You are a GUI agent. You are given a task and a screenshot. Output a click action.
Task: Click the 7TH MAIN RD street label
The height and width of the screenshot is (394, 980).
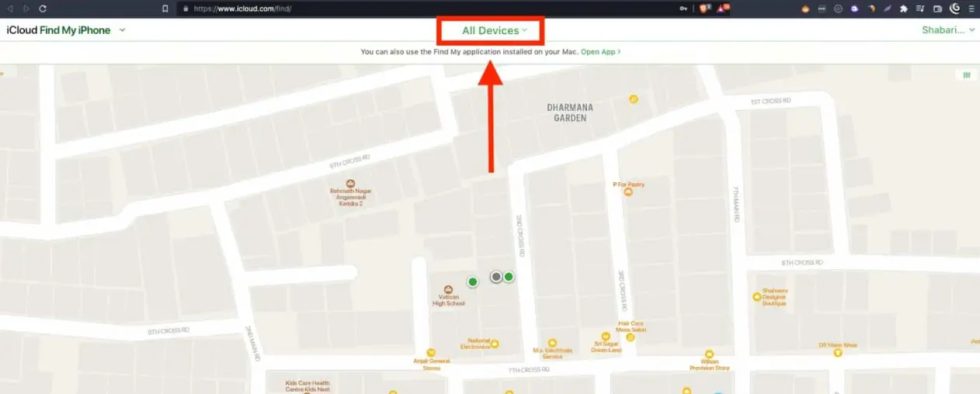tap(734, 205)
